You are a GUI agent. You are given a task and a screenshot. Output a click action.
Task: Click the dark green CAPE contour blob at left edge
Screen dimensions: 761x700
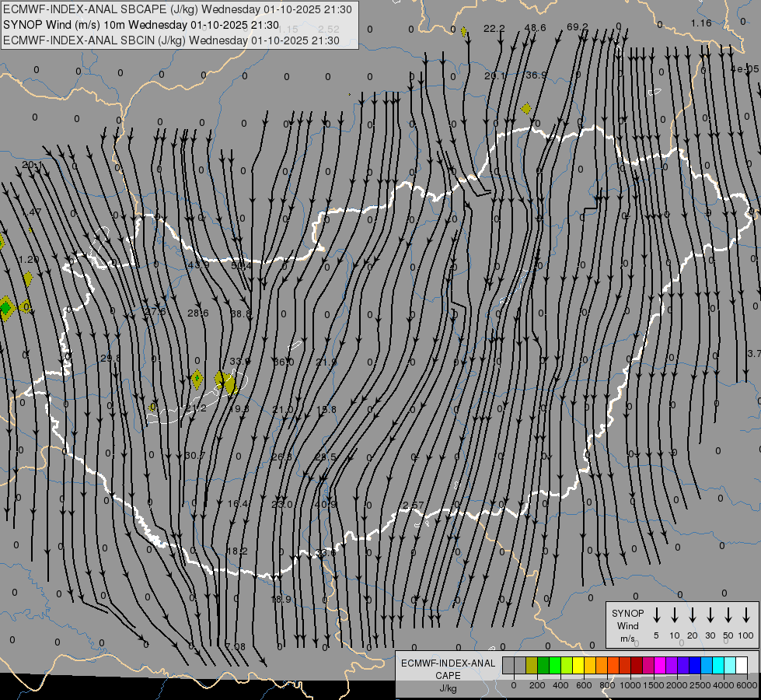[x=6, y=309]
